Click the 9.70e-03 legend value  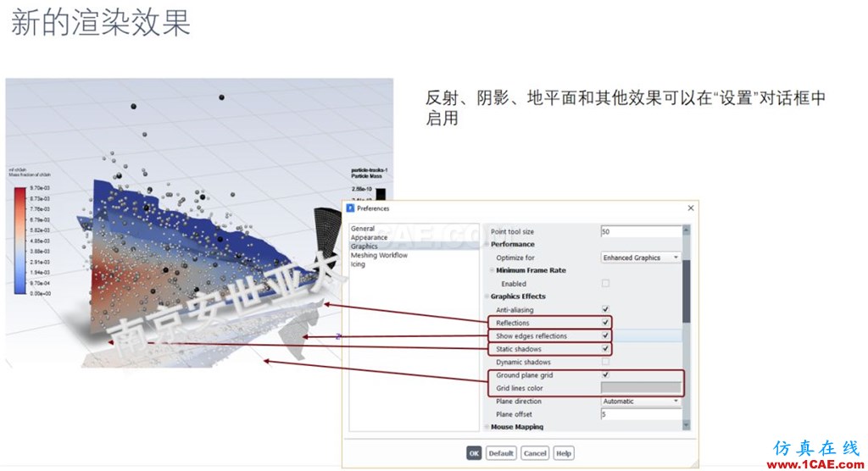click(x=40, y=188)
